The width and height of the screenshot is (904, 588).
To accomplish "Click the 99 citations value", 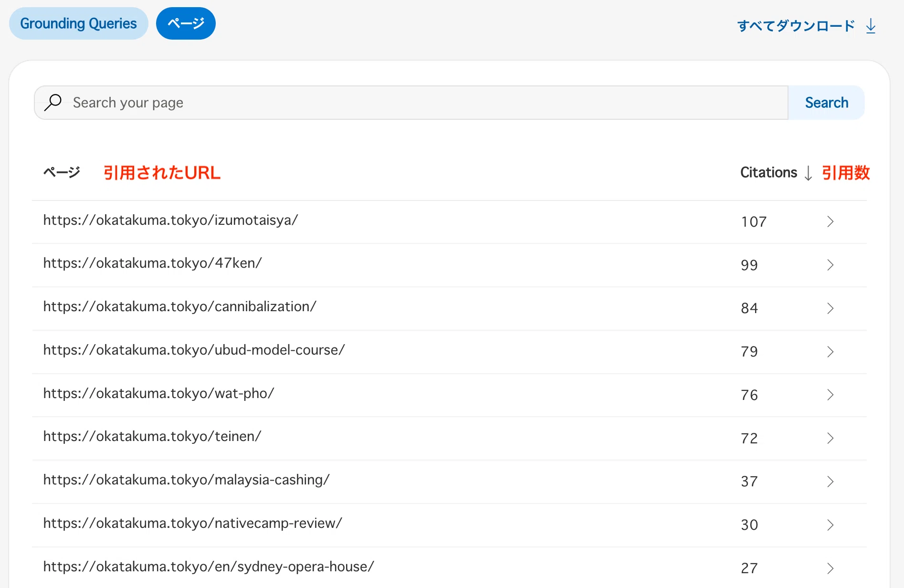I will pyautogui.click(x=749, y=265).
